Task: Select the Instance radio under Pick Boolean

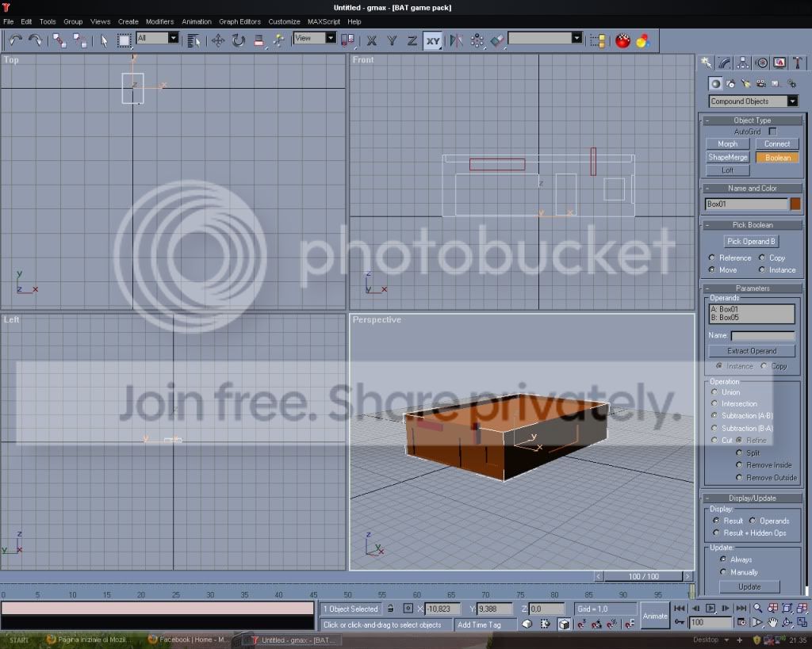Action: coord(762,269)
